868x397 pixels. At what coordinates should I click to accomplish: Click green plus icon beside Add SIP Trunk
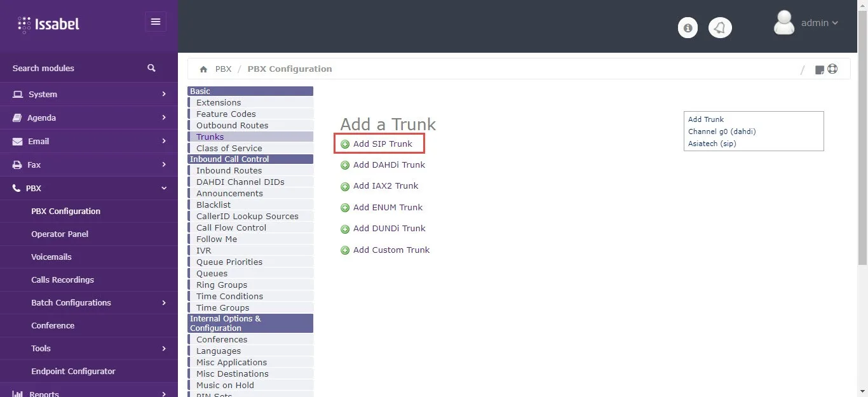click(345, 144)
